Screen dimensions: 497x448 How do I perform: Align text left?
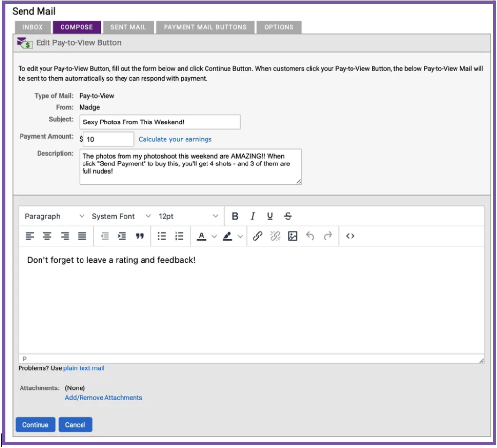click(30, 236)
